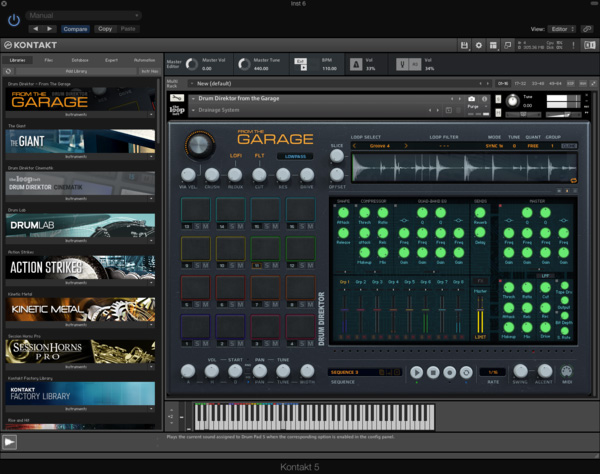600x474 pixels.
Task: Open instrument edit wrench icon
Action: [x=177, y=98]
